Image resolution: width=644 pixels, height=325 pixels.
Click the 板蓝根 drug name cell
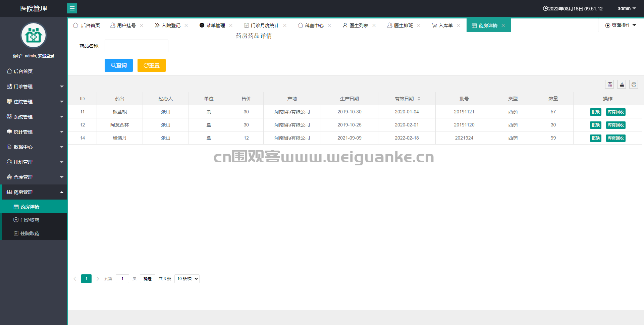tap(120, 112)
